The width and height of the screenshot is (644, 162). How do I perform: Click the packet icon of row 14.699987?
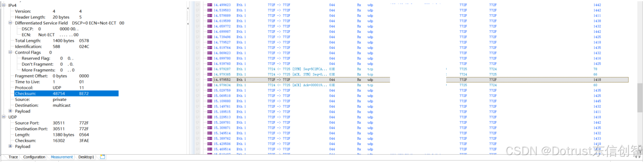[210, 31]
